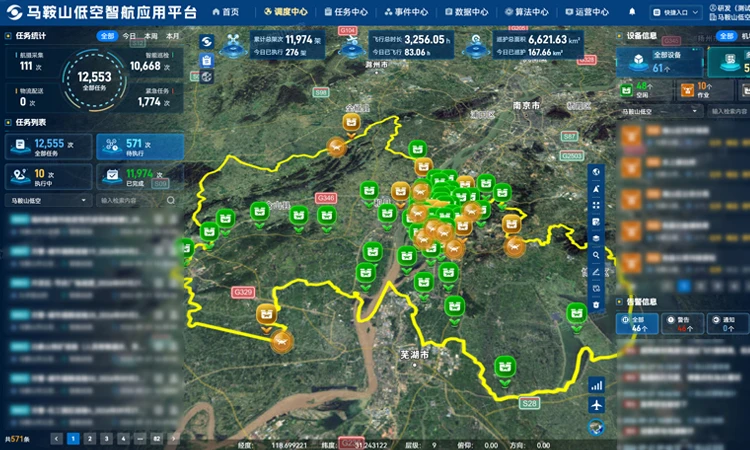Open the 马鞍山低空 dropdown under 设备信息
Screen dimensions: 750x450
(x=661, y=111)
